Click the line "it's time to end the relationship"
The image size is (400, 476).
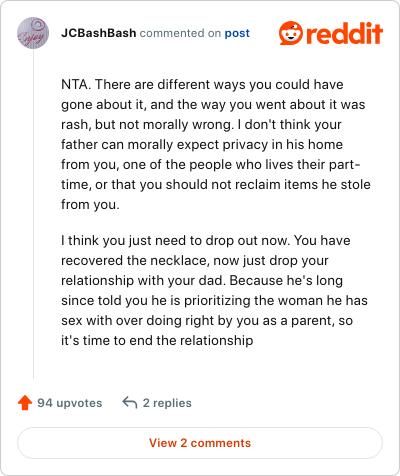(157, 340)
